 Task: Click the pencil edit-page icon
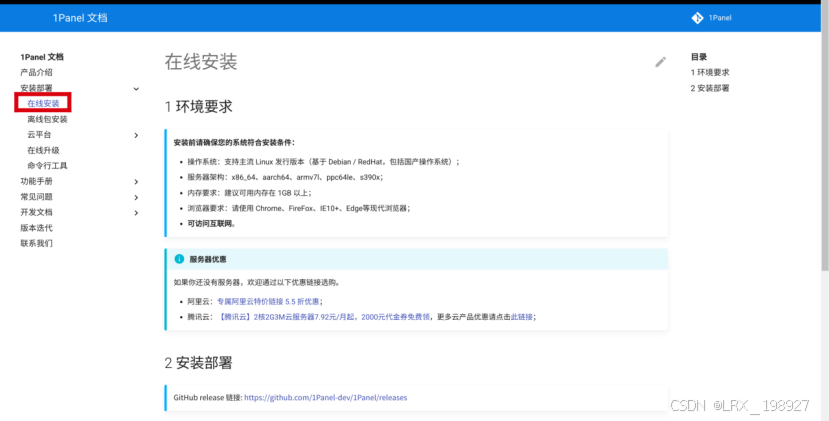pyautogui.click(x=660, y=62)
